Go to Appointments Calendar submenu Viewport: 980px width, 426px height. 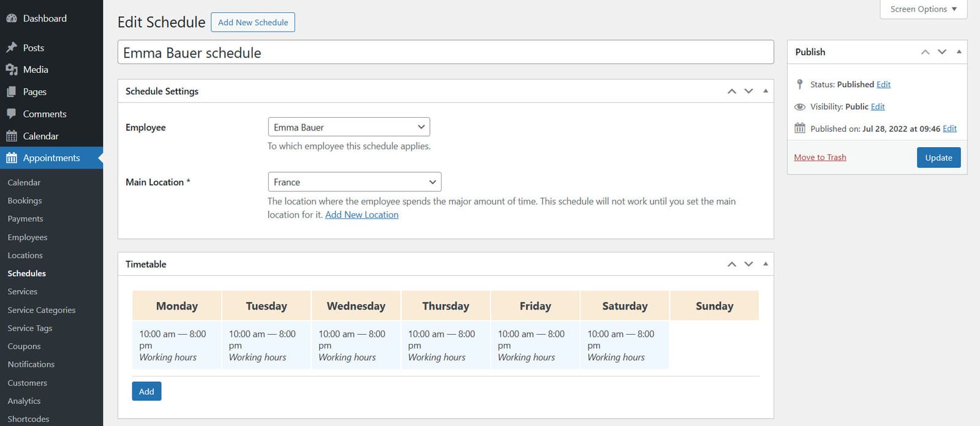tap(24, 183)
